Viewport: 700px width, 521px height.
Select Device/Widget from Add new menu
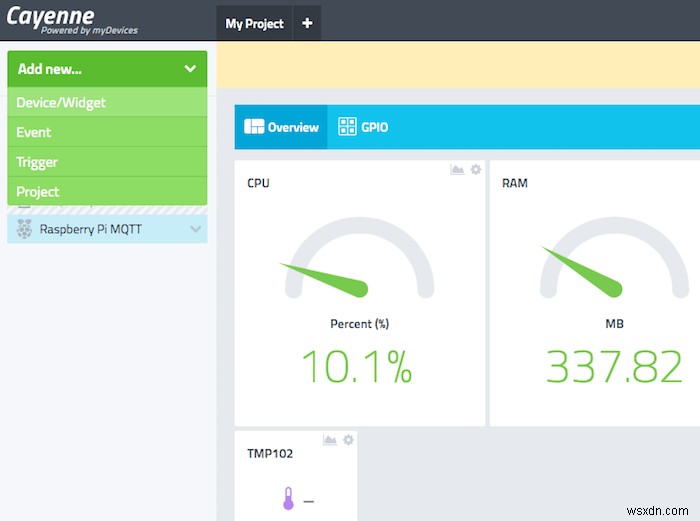click(107, 102)
